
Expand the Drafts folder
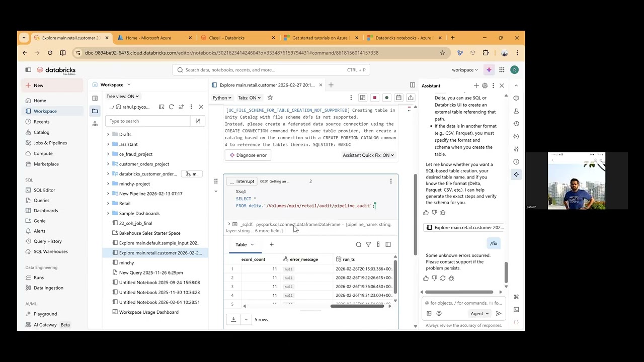pos(108,134)
